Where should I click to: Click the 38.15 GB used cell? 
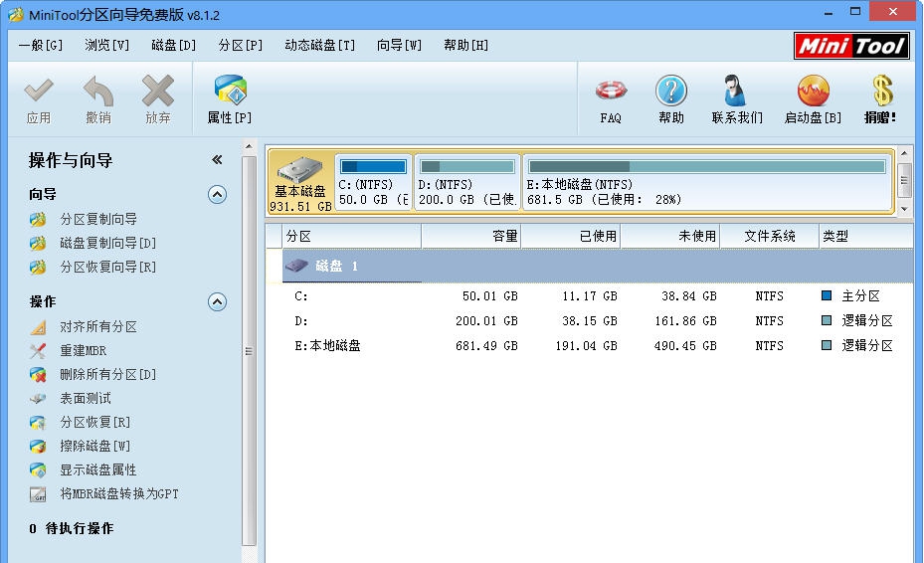tap(589, 320)
